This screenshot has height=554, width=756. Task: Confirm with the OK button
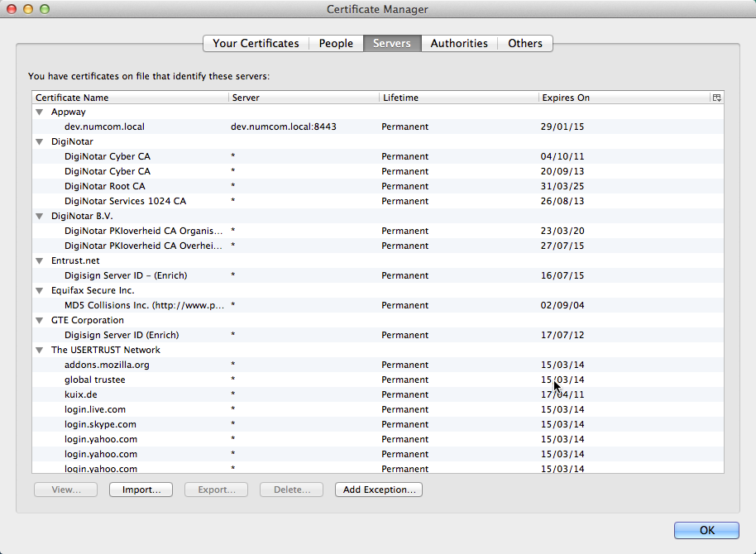click(706, 530)
